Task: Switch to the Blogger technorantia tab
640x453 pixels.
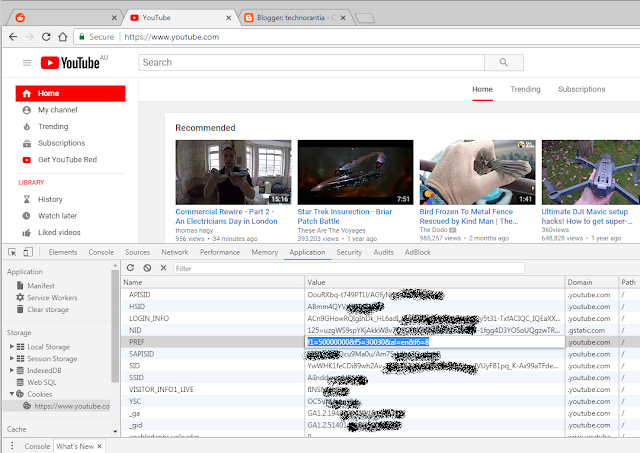Action: [x=295, y=18]
